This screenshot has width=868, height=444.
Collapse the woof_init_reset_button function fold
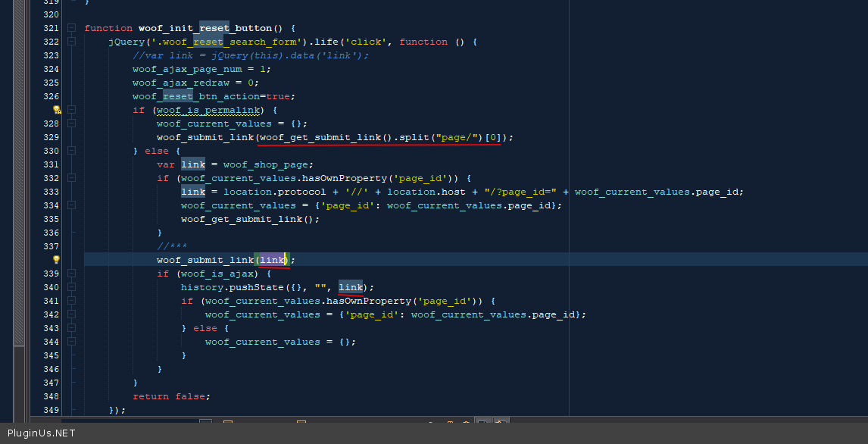(71, 28)
